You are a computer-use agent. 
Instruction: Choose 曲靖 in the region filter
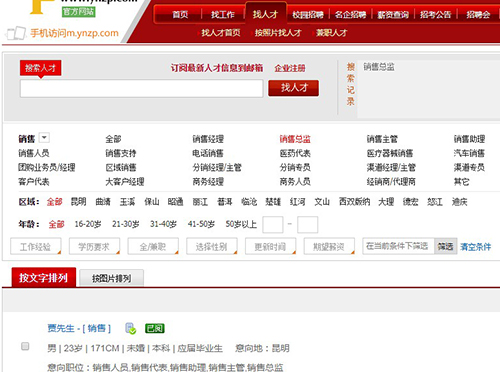(x=103, y=202)
